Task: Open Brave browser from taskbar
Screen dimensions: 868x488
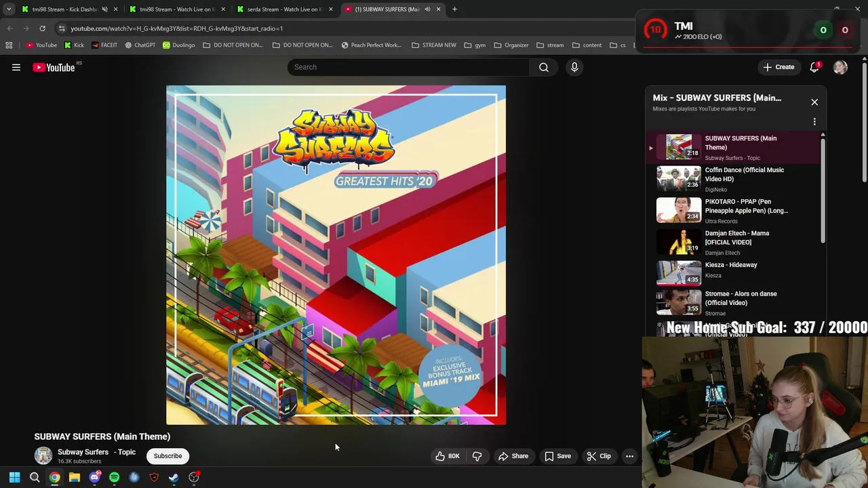Action: pyautogui.click(x=154, y=478)
